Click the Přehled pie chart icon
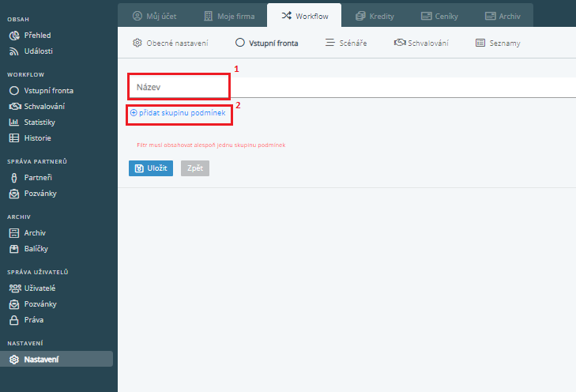 coord(14,36)
